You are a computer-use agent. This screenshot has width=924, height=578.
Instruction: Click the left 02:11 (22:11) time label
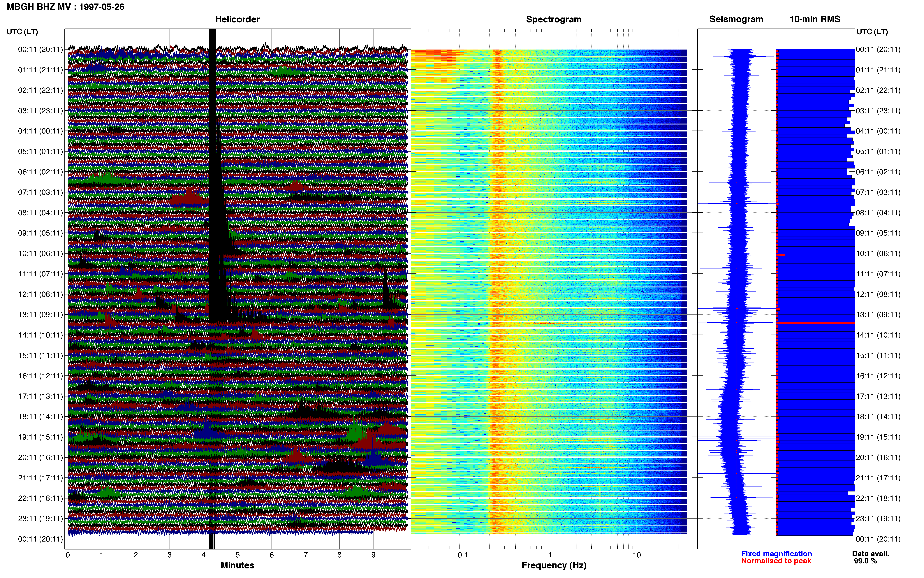tap(41, 90)
